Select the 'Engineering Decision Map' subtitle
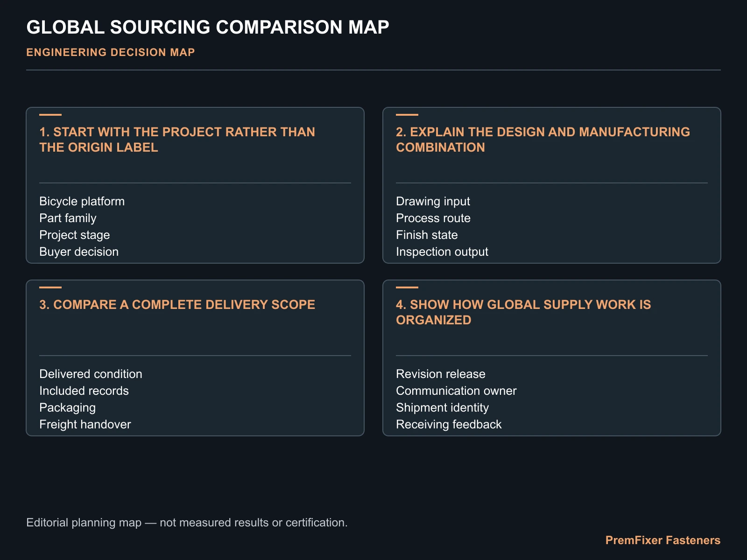The height and width of the screenshot is (560, 747). [x=111, y=52]
